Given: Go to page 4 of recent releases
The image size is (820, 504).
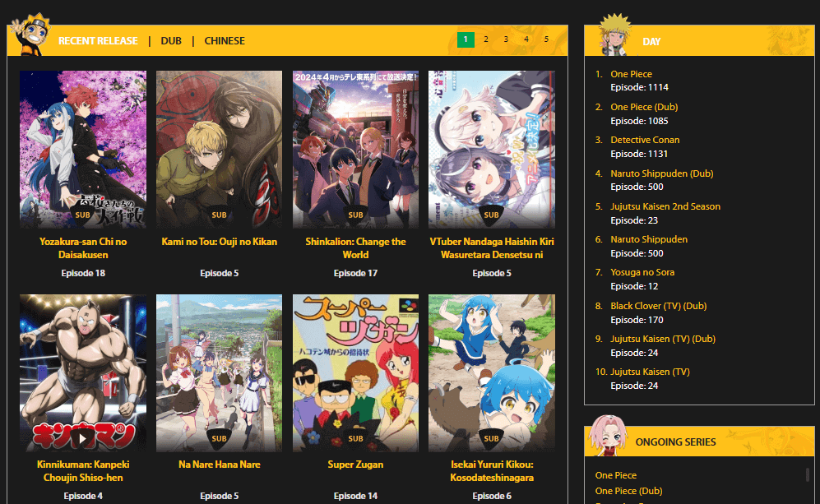Looking at the screenshot, I should 526,39.
